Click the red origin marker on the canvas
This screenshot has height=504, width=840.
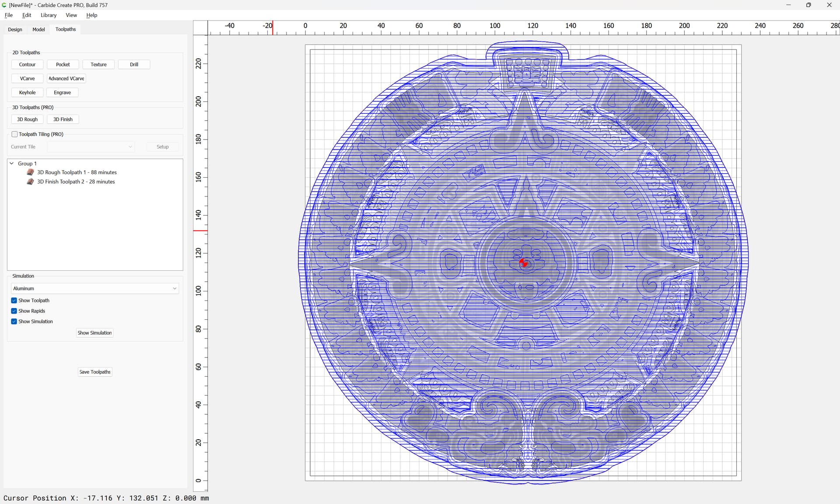click(524, 263)
